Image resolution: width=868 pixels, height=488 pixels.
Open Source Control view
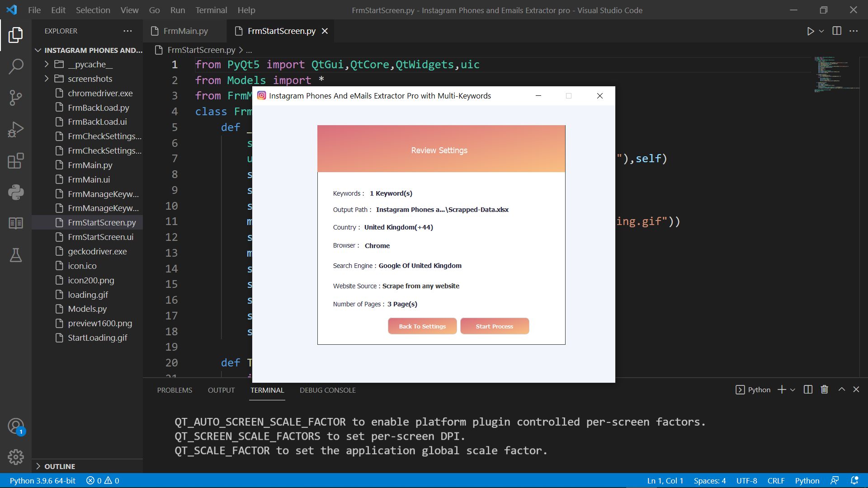point(16,98)
